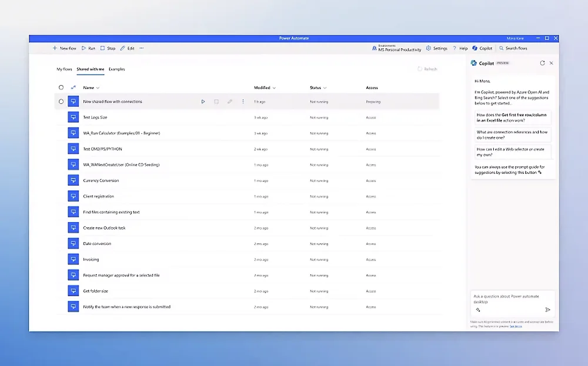Reset the Copilot chat with refresh icon
588x366 pixels.
(542, 63)
